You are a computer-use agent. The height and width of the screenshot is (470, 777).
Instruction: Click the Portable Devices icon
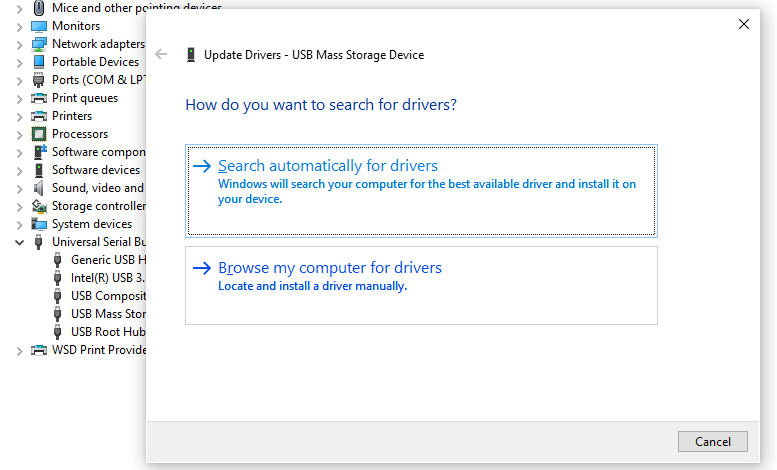tap(39, 62)
